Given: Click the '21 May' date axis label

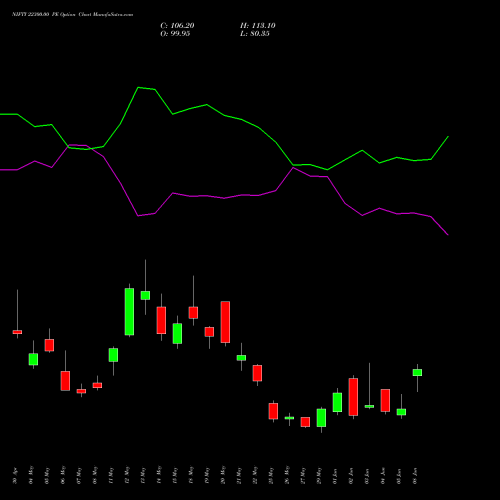Looking at the screenshot, I should [x=239, y=475].
